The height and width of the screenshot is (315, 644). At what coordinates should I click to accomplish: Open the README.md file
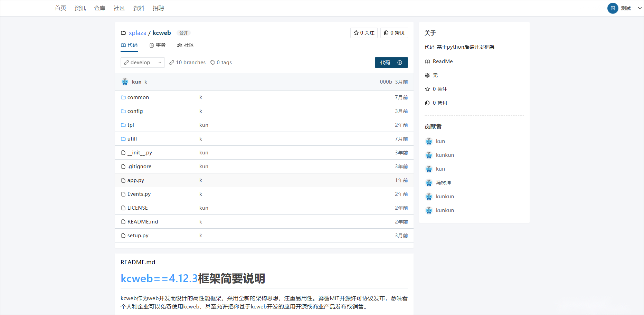click(x=142, y=222)
